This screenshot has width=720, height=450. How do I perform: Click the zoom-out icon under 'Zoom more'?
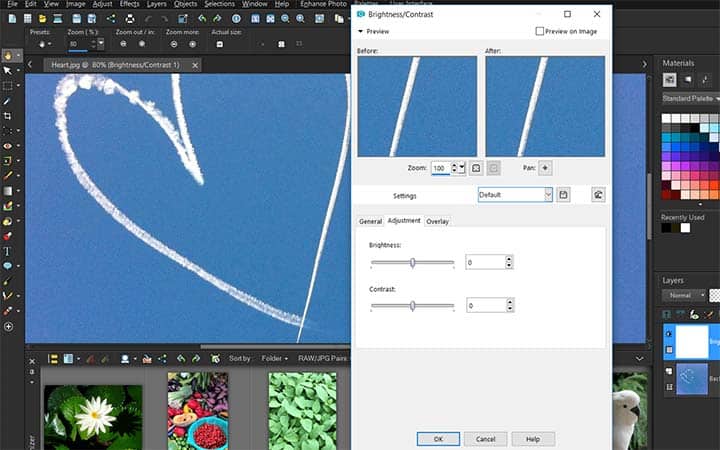click(174, 44)
